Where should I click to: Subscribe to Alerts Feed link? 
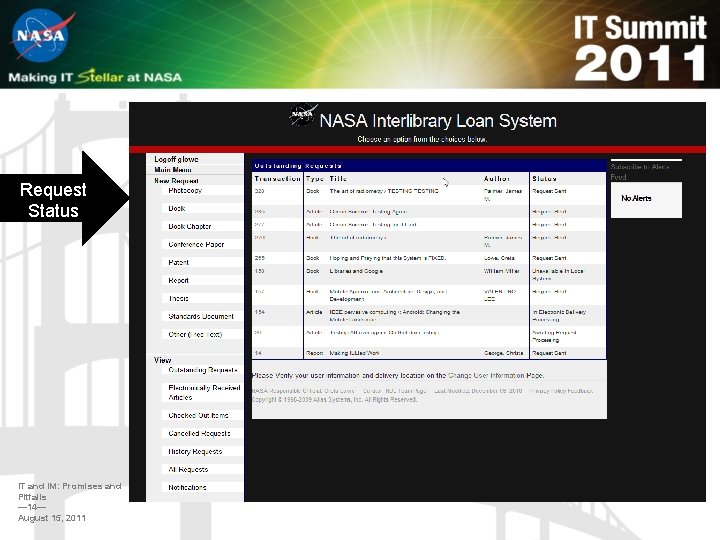coord(640,172)
